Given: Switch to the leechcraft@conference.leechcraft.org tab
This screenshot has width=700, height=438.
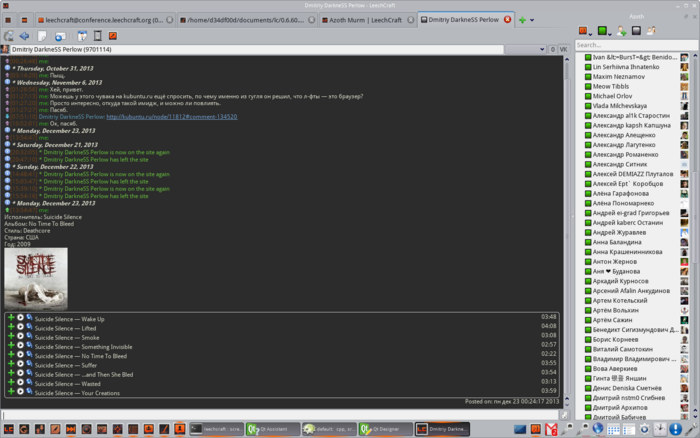Looking at the screenshot, I should point(104,20).
